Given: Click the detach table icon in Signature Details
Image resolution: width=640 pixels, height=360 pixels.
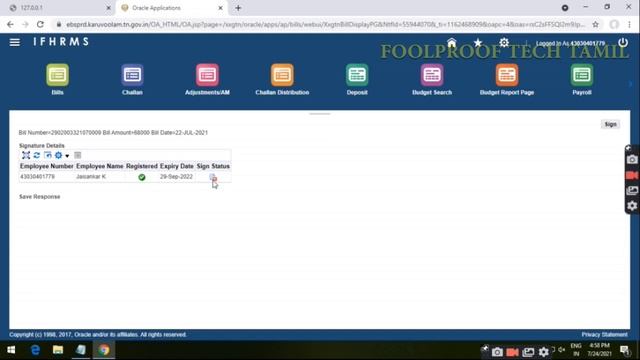Looking at the screenshot, I should [x=26, y=155].
